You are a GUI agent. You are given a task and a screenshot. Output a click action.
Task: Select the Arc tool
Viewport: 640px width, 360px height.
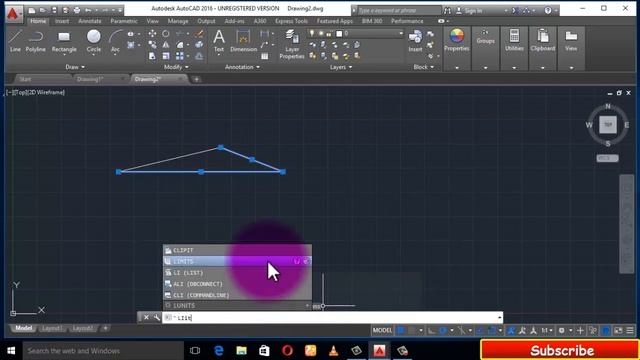coord(115,41)
